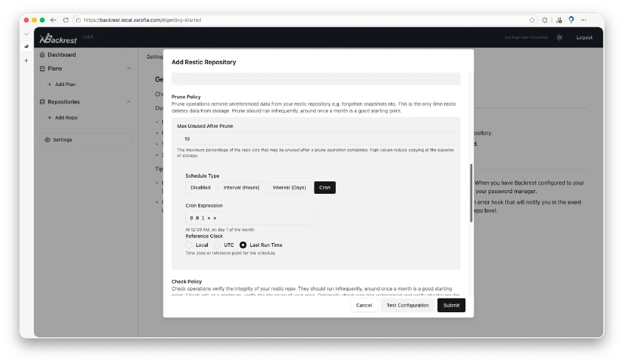624x364 pixels.
Task: Open Backrest Settings via the gear icon
Action: click(47, 140)
